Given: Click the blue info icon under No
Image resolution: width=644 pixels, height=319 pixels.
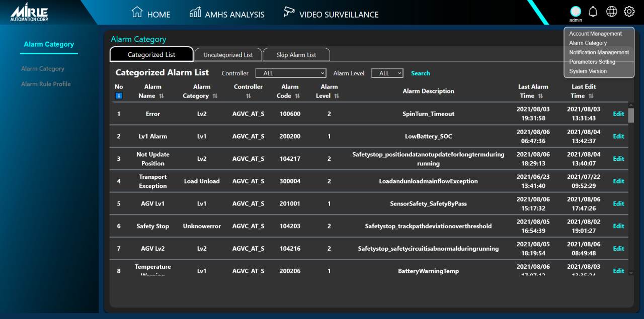Looking at the screenshot, I should [x=119, y=96].
